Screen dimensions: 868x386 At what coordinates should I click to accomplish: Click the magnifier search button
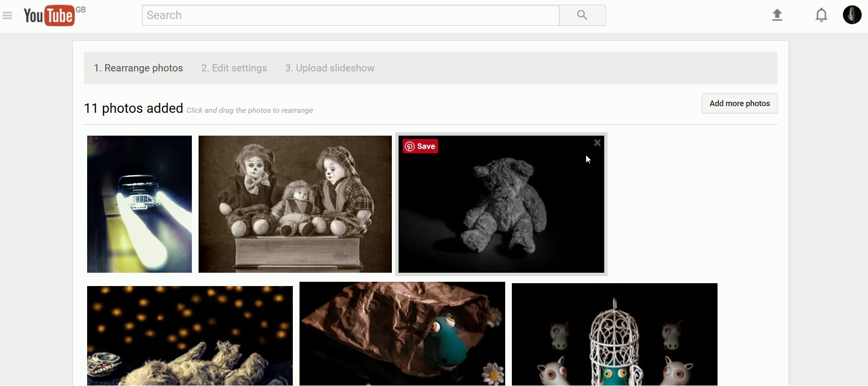(582, 15)
